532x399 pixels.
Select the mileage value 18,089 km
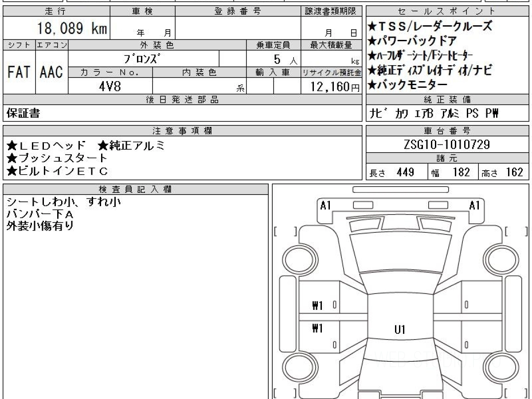tap(71, 28)
